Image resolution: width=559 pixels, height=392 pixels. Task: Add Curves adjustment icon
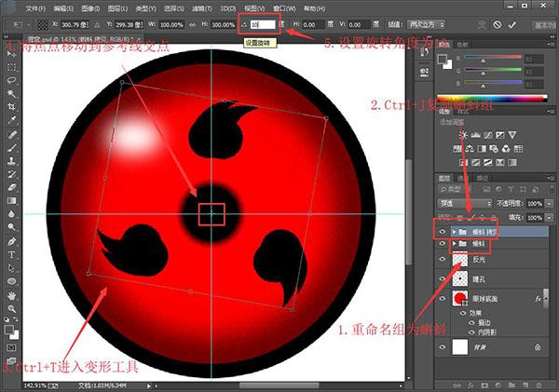pos(487,135)
